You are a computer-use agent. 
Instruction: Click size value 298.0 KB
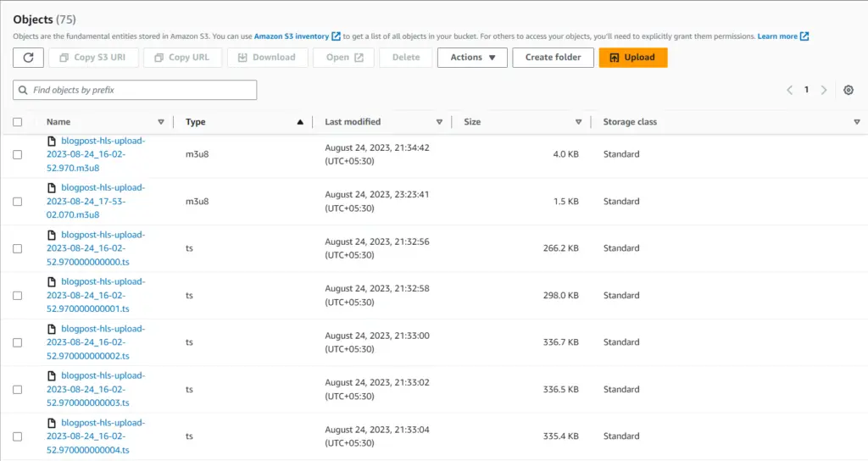pyautogui.click(x=561, y=296)
